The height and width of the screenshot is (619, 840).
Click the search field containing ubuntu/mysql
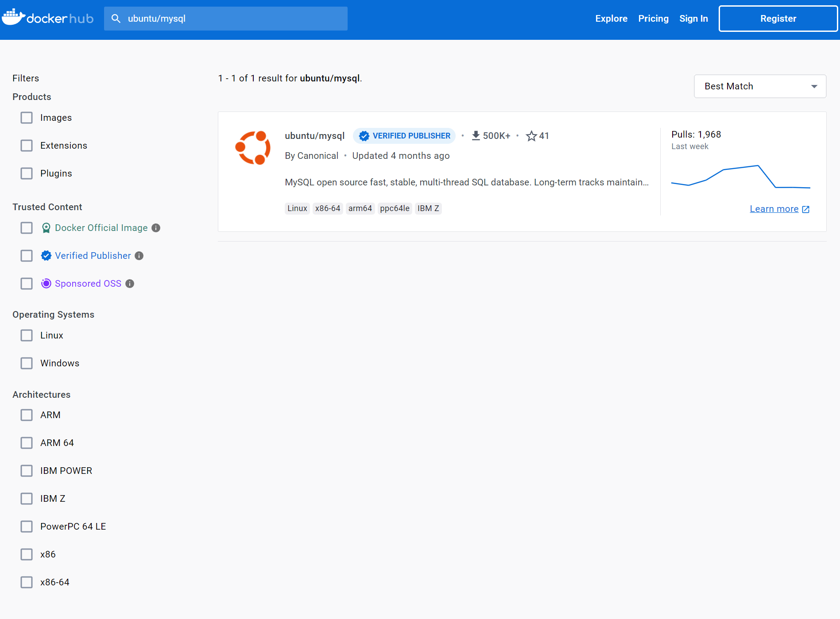pyautogui.click(x=226, y=19)
